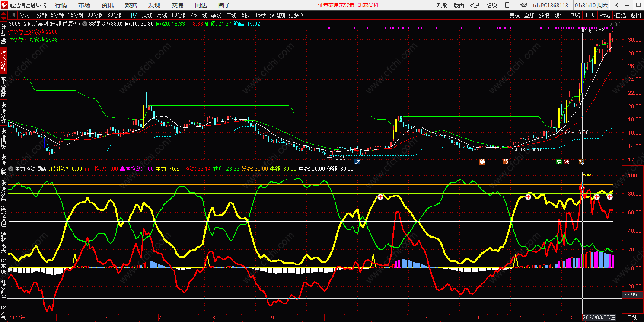
Task: Open the 问达 menu
Action: pos(201,5)
